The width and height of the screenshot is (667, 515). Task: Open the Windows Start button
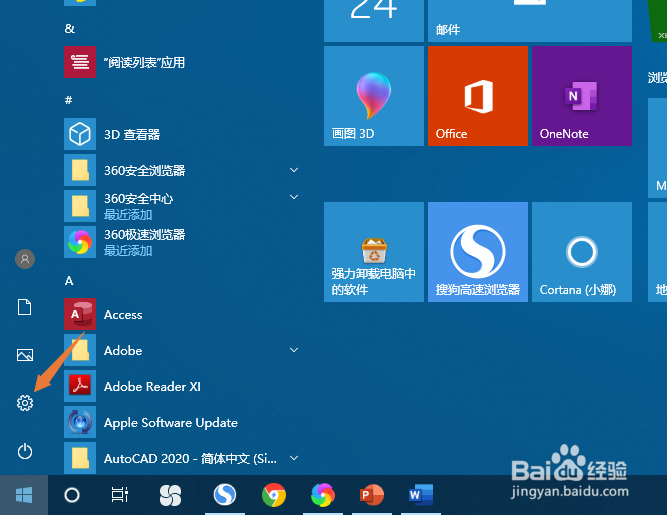tap(24, 495)
